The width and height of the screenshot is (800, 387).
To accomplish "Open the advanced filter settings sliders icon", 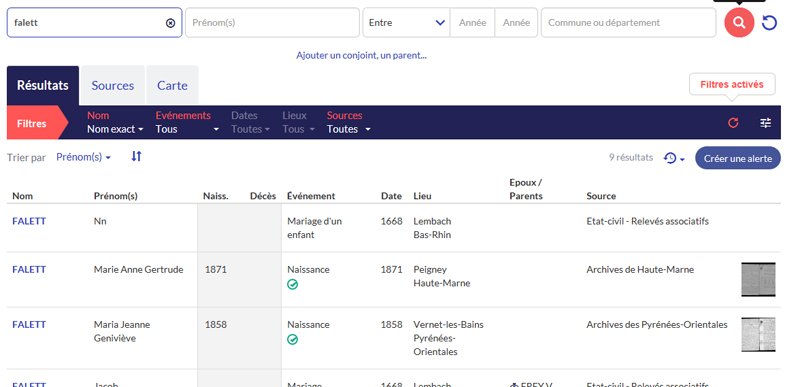I will (765, 123).
